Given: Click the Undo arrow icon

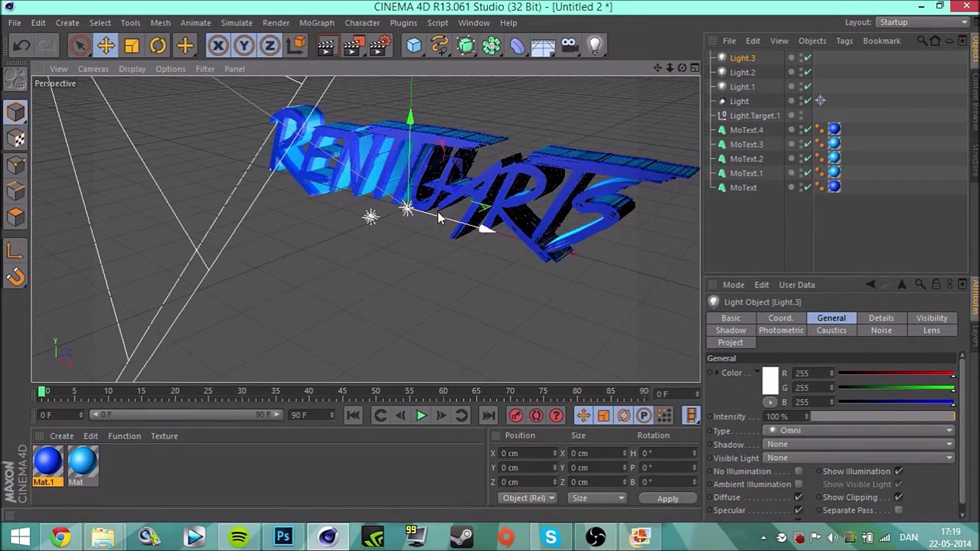Looking at the screenshot, I should click(x=21, y=45).
